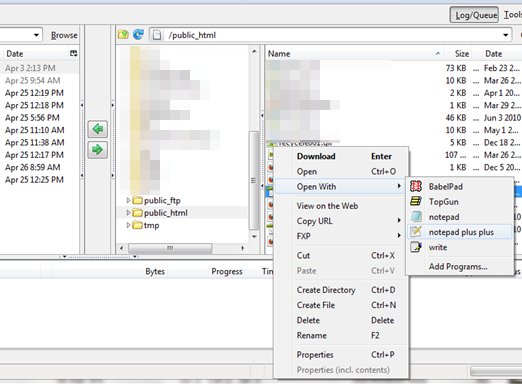Image resolution: width=522 pixels, height=384 pixels.
Task: Click the Progress column header
Action: [227, 271]
